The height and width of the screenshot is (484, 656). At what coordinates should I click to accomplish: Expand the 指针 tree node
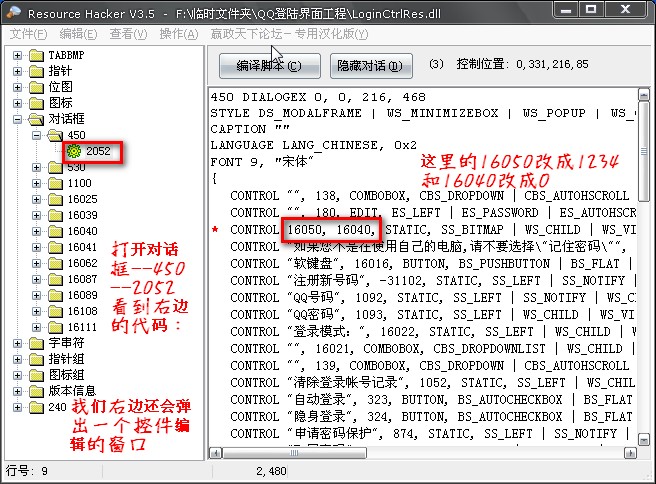(18, 71)
